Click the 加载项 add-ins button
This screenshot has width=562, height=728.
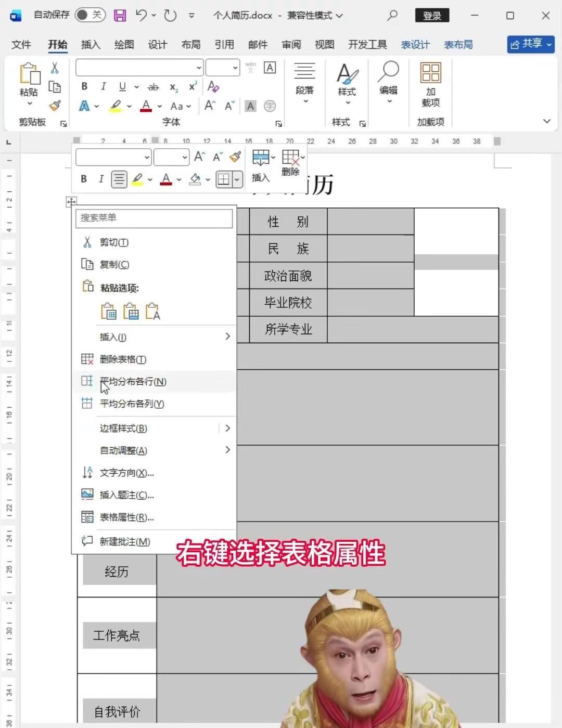pyautogui.click(x=431, y=85)
